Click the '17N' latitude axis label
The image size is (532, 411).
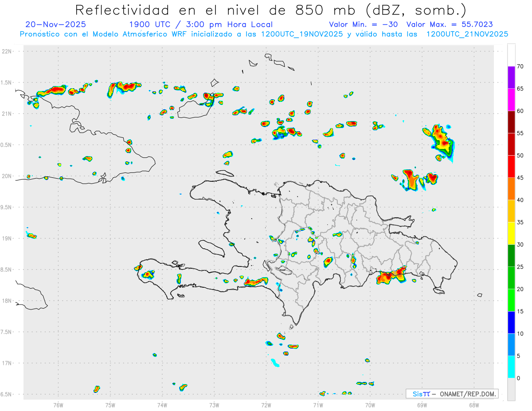click(7, 363)
